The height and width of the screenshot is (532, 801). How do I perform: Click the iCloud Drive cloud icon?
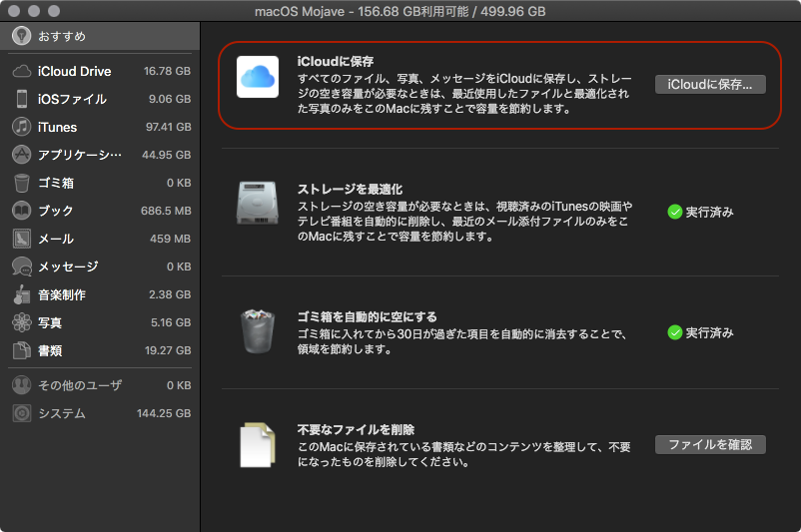click(21, 71)
